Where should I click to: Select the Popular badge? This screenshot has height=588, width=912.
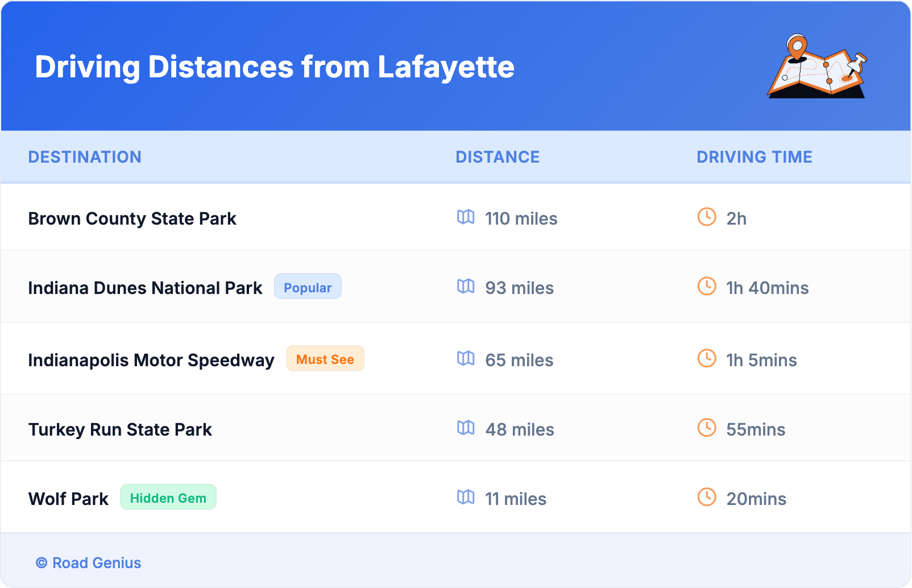[x=308, y=287]
